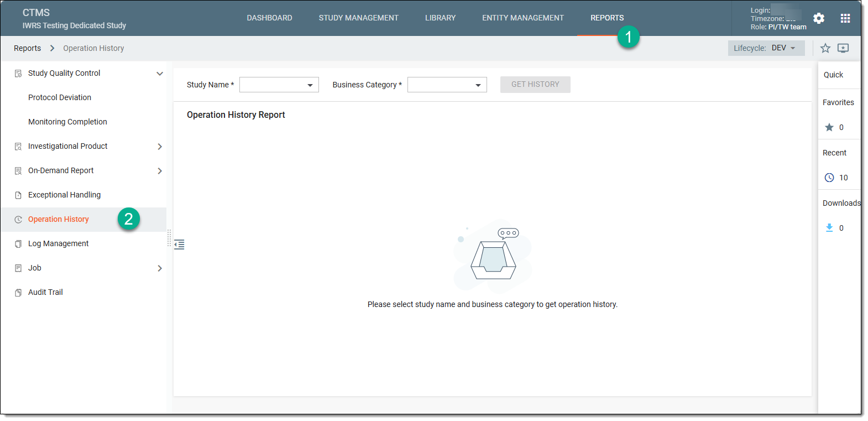
Task: Click the sidebar resize handle dots
Action: click(x=169, y=238)
